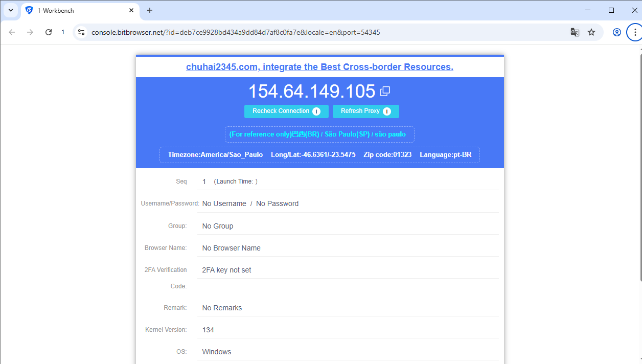Click the Kernel Version value 134
This screenshot has width=642, height=364.
[208, 330]
